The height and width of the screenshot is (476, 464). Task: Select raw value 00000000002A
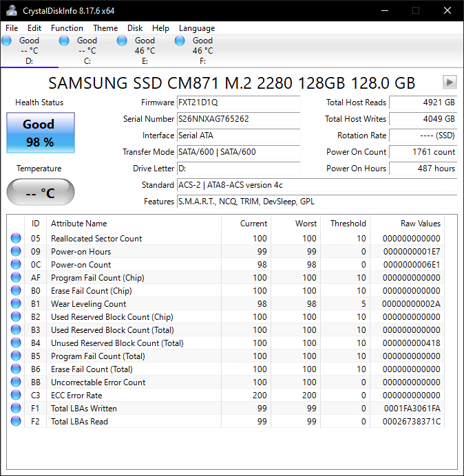tap(411, 304)
